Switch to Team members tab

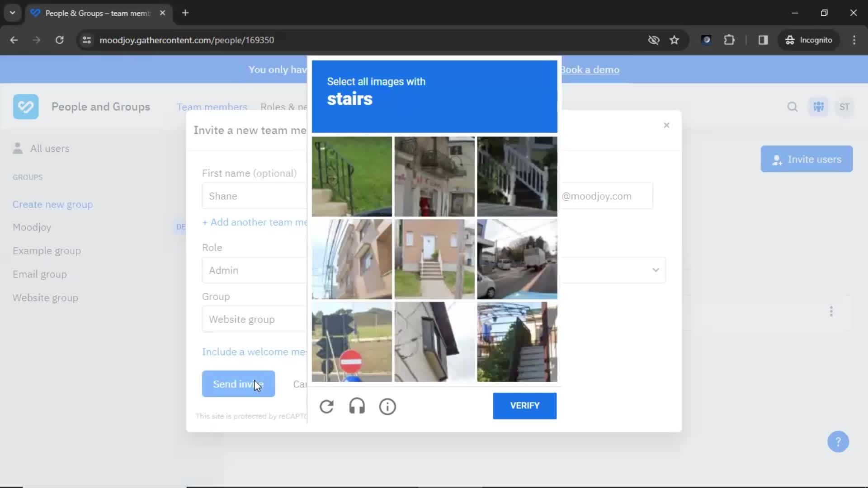point(212,107)
